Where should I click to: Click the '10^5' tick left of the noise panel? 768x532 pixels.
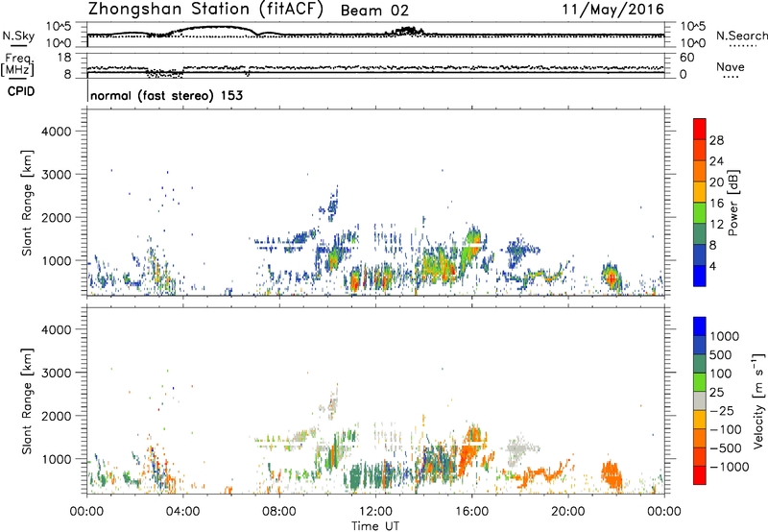tap(59, 26)
